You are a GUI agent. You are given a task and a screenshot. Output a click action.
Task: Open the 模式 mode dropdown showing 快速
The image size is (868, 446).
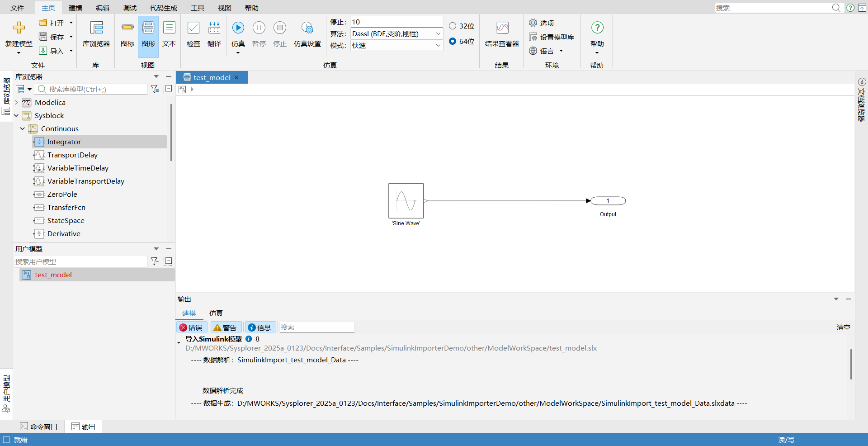438,45
